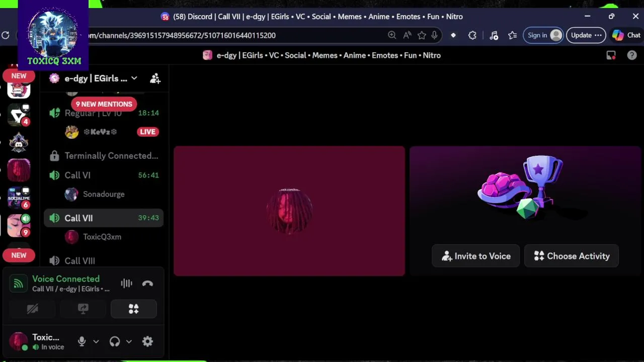Join the Call VI voice channel

[104, 175]
